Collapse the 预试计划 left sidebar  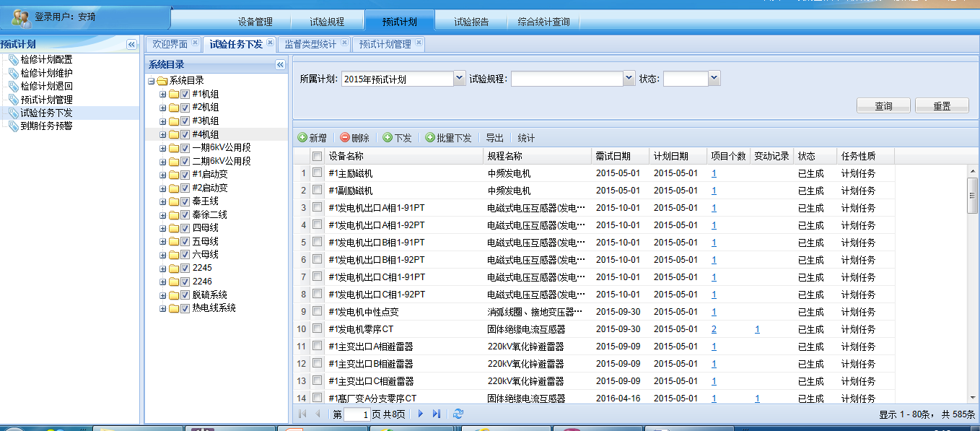[131, 44]
